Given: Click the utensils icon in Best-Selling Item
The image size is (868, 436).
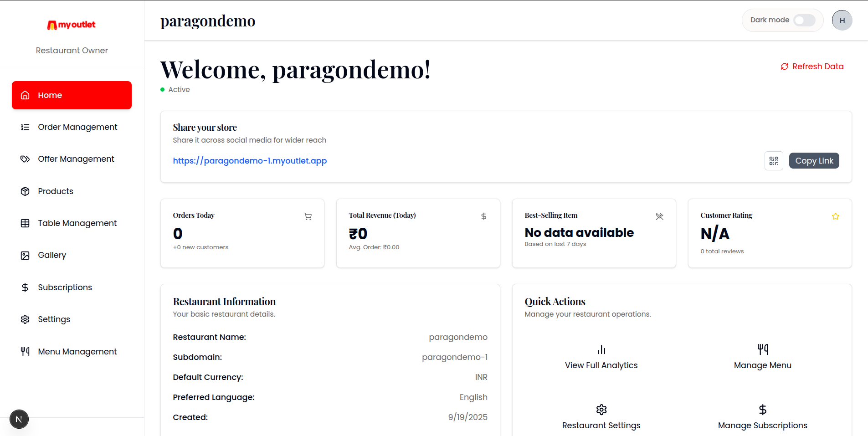Looking at the screenshot, I should [659, 216].
